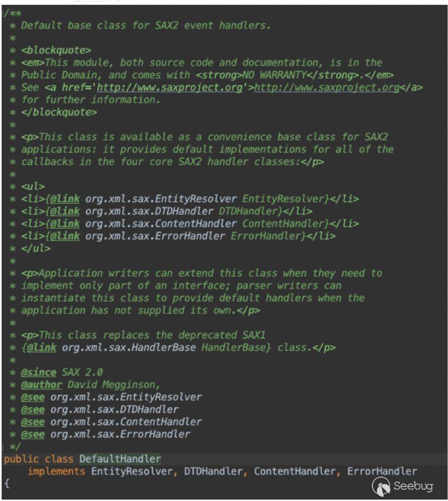Click @see tag for org.xml.sax.DTDHandler
The image size is (448, 501).
point(33,409)
